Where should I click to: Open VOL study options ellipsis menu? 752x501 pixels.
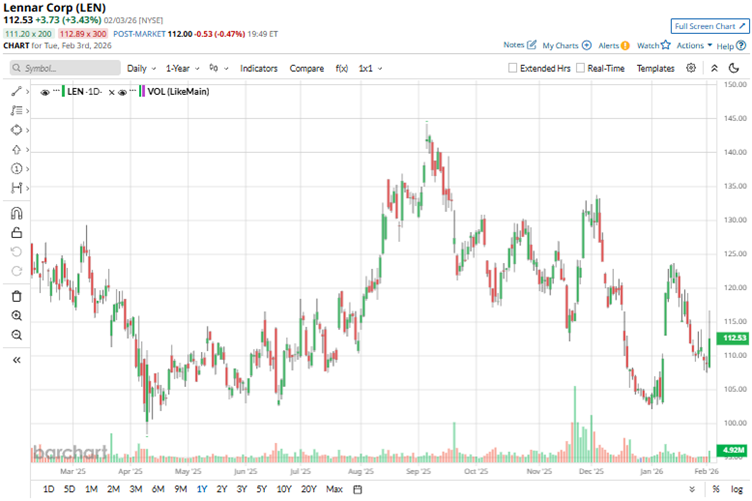pyautogui.click(x=133, y=90)
